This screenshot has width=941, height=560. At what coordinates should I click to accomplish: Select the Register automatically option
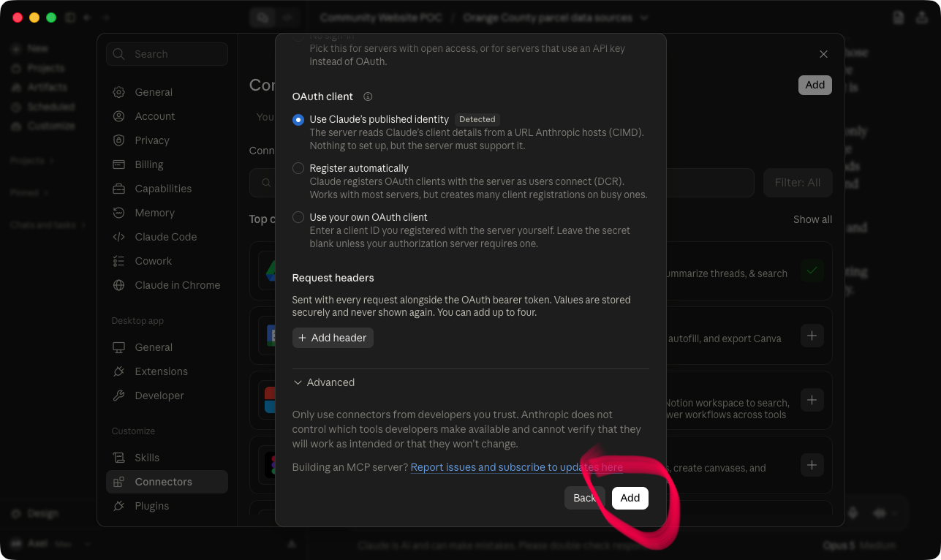298,168
